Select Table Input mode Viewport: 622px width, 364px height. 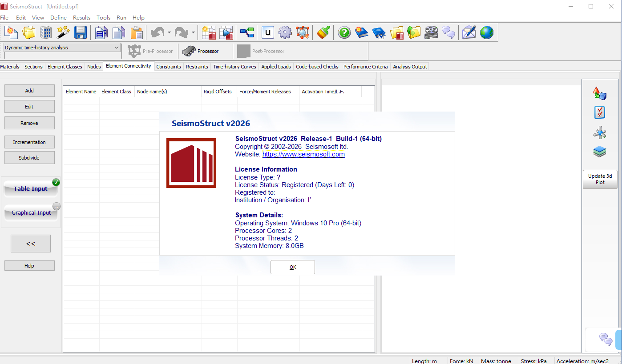click(31, 188)
